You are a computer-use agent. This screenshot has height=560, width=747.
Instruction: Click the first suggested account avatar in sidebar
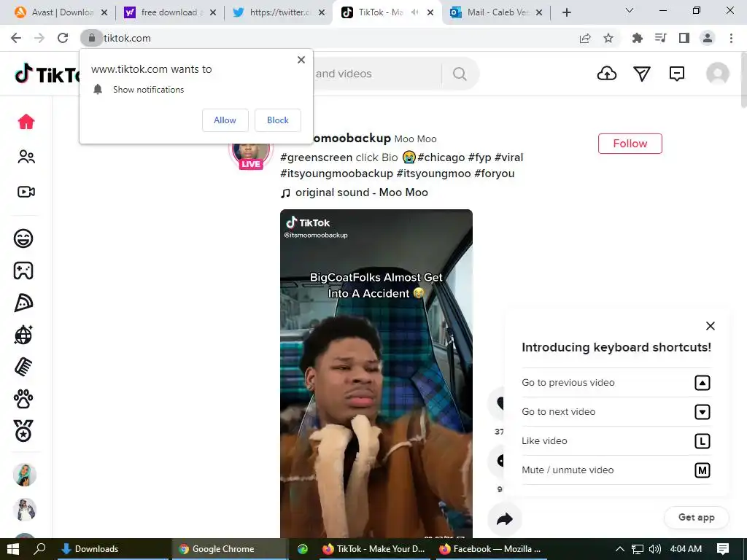(25, 474)
